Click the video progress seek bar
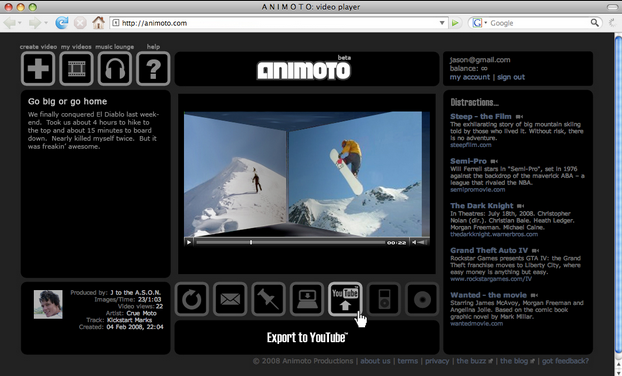Image resolution: width=622 pixels, height=376 pixels. [290, 242]
